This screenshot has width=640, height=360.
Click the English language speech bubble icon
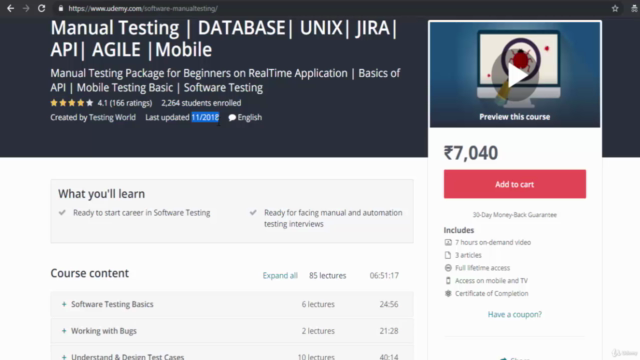pos(232,118)
